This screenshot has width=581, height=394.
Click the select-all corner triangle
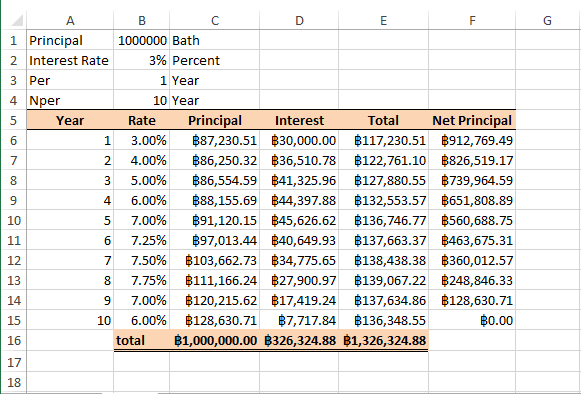[x=17, y=21]
